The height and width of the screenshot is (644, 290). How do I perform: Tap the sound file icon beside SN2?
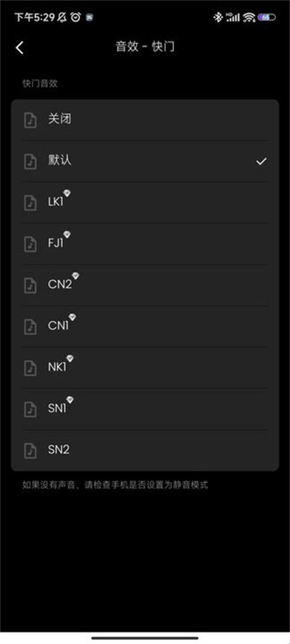(x=30, y=450)
